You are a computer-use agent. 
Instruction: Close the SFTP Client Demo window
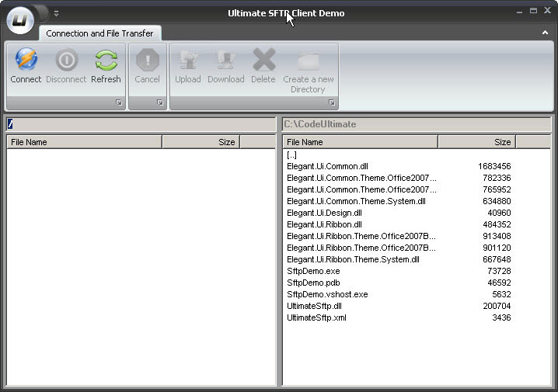click(x=548, y=10)
